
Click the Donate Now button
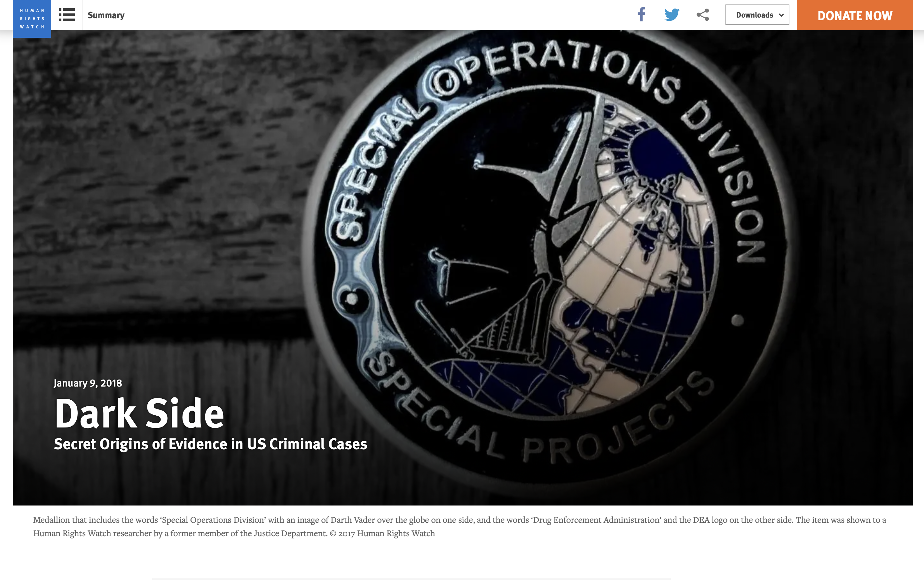(855, 15)
